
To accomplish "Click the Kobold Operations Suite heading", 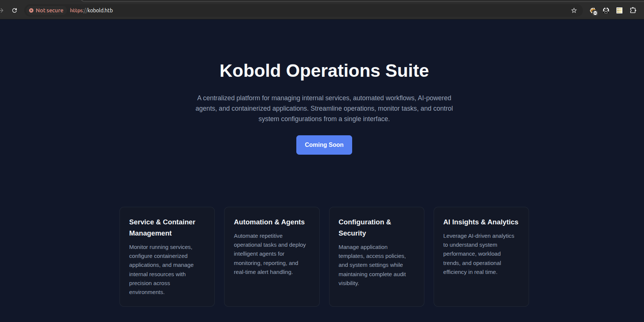I will (x=324, y=71).
